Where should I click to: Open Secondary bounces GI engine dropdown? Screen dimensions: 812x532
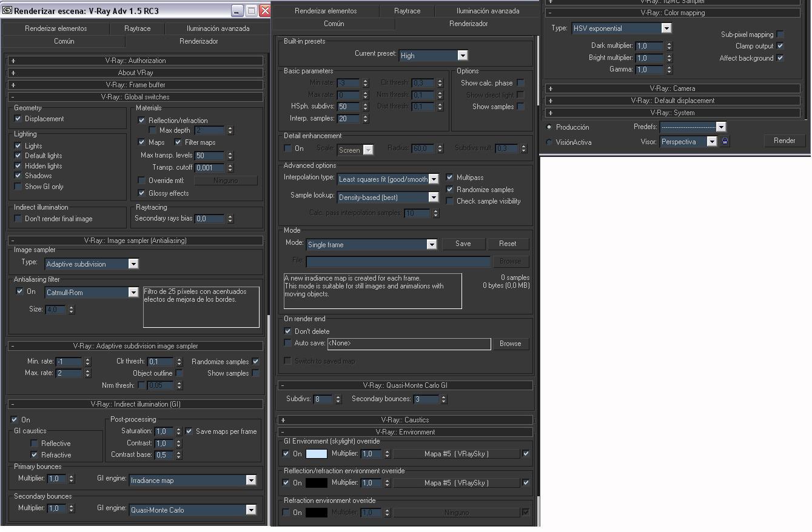[193, 510]
